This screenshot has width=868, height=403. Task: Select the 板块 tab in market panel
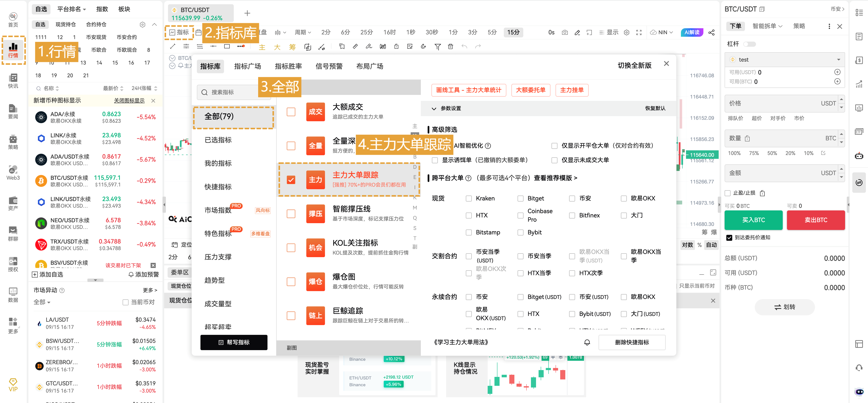coord(124,9)
